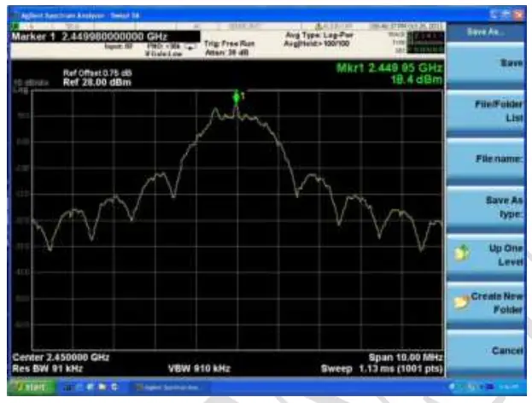The height and width of the screenshot is (403, 532).
Task: Click the taskbar clock
Action: pyautogui.click(x=510, y=387)
